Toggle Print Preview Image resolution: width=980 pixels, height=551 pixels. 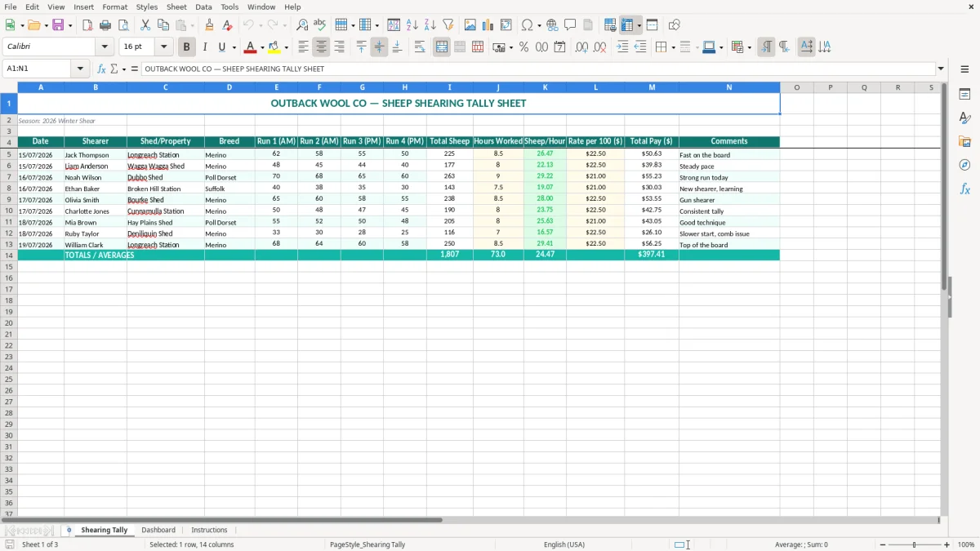pos(123,25)
